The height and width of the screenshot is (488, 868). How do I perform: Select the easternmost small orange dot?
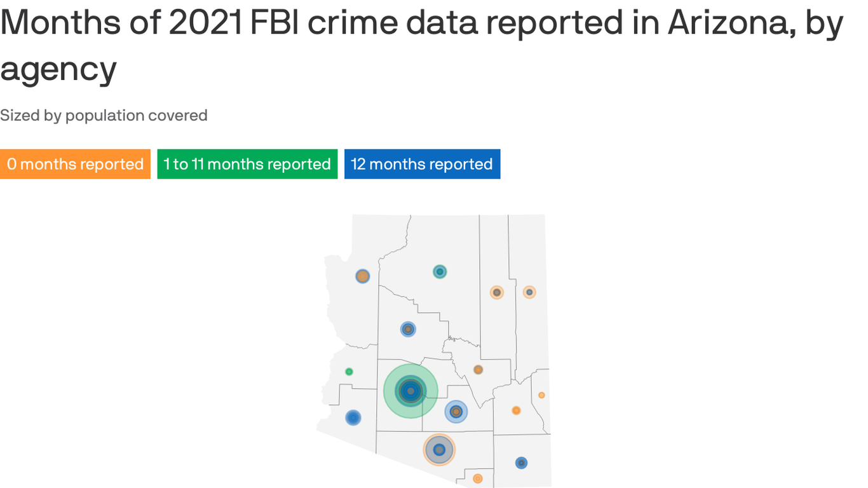[x=541, y=395]
